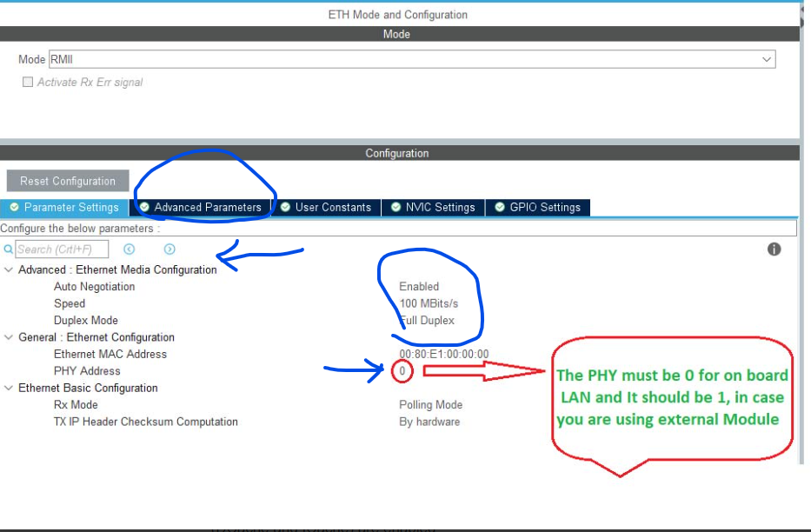811x532 pixels.
Task: Collapse the General: Ethernet Configuration section
Action: (x=7, y=337)
